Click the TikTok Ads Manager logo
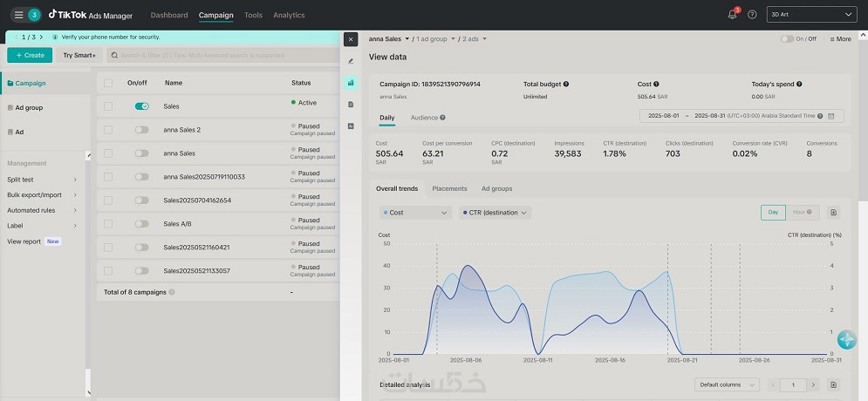 pos(90,15)
